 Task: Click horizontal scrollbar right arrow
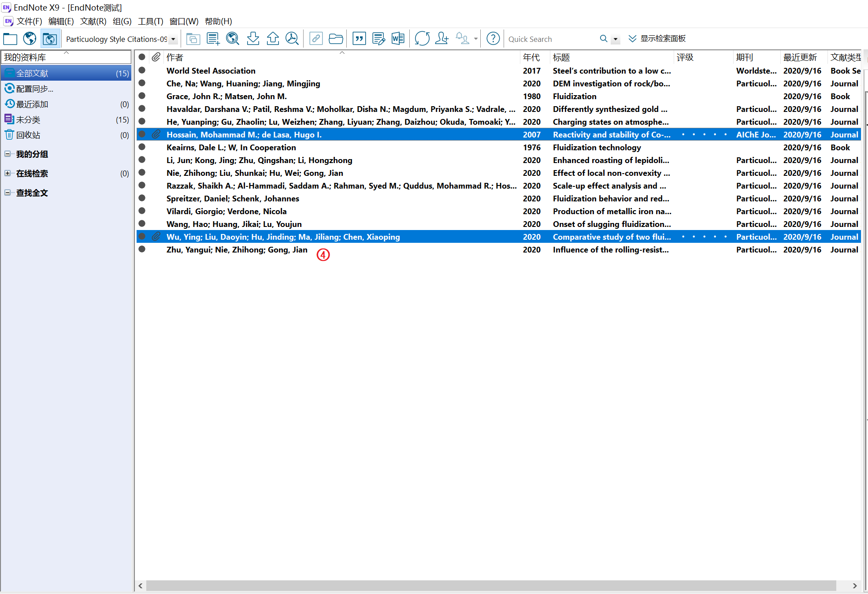pos(855,586)
